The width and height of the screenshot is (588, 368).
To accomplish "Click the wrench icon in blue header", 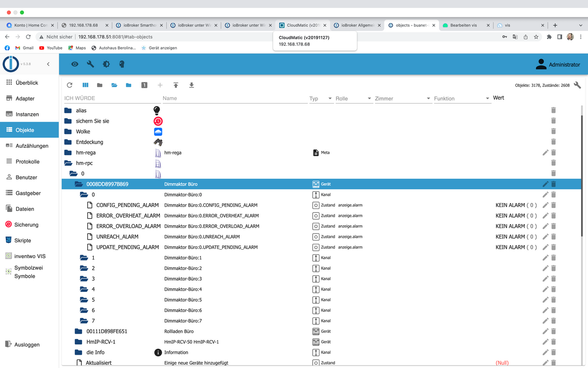I will point(90,64).
